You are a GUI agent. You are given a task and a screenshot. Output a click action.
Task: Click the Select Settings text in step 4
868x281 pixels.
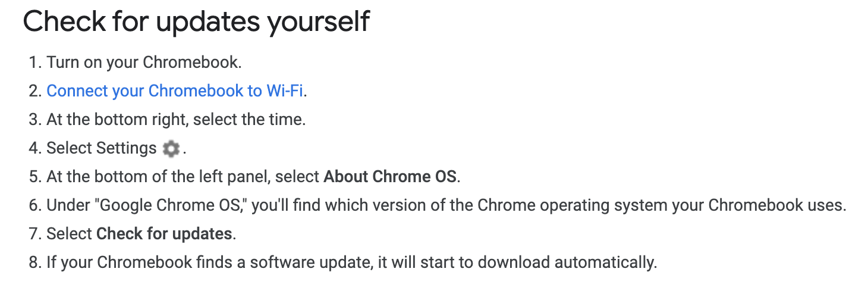click(x=102, y=148)
